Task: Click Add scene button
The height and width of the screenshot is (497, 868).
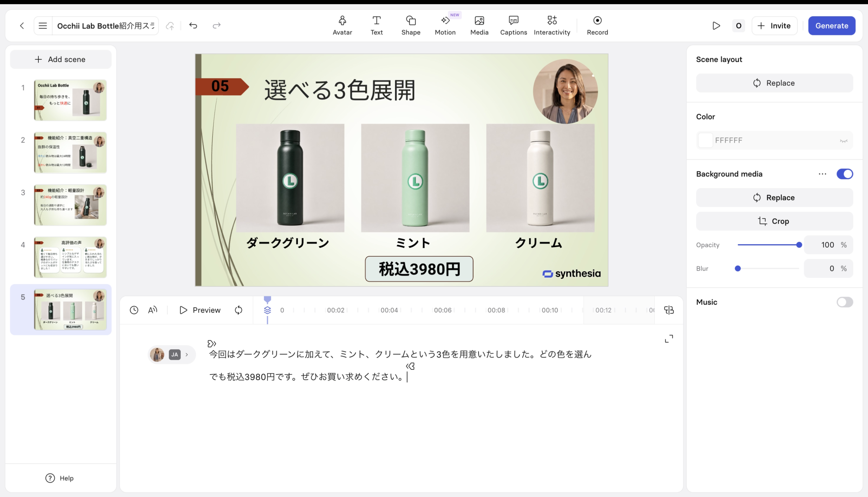Action: click(x=61, y=59)
